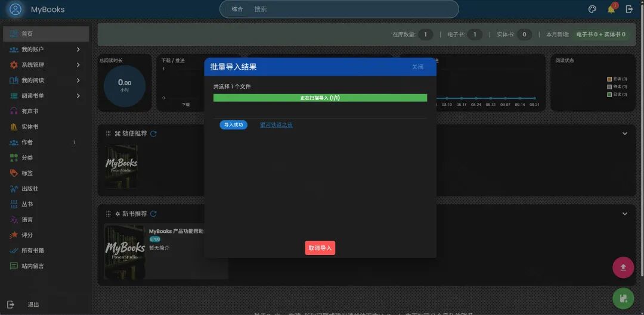The image size is (644, 315).
Task: Toggle 在读 legend swatch in 阅读状态
Action: (609, 79)
